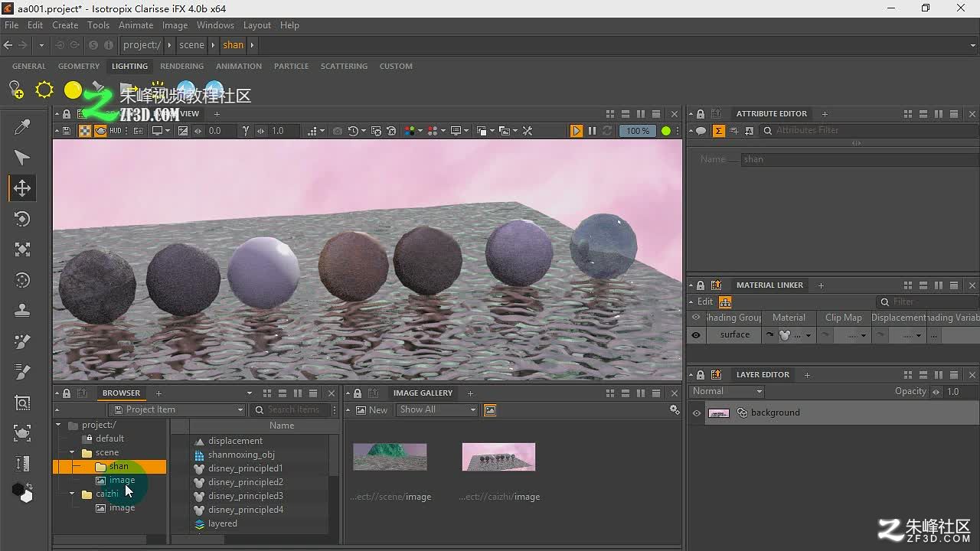
Task: Click New in the Image Gallery
Action: pyautogui.click(x=372, y=410)
